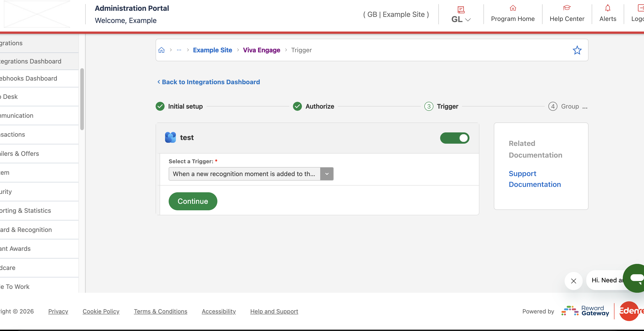The width and height of the screenshot is (644, 331).
Task: Open the Accessibility footer link
Action: 219,311
